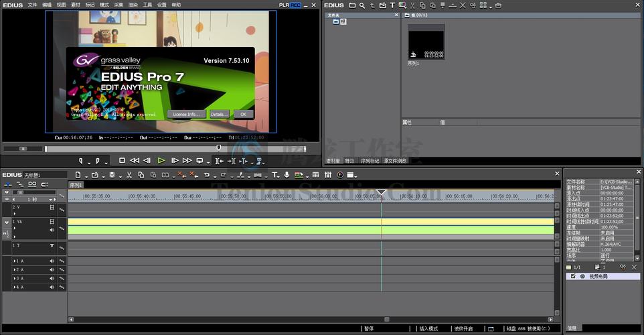The width and height of the screenshot is (644, 335).
Task: Open dropdown arrow next to loop playback icon
Action: pos(208,163)
